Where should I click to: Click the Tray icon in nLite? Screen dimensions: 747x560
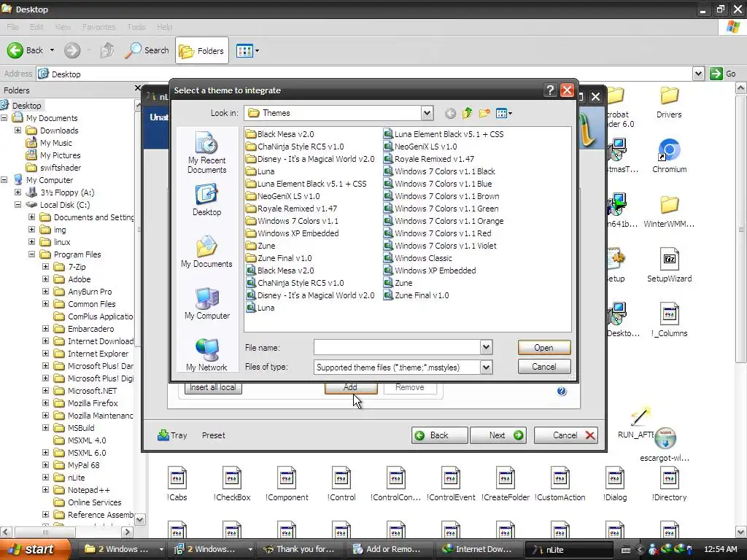pyautogui.click(x=172, y=435)
